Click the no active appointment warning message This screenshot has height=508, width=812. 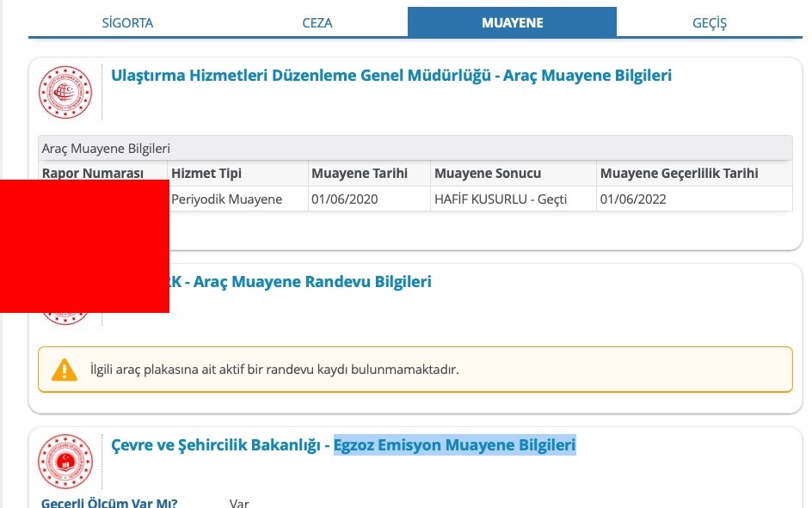[x=274, y=370]
